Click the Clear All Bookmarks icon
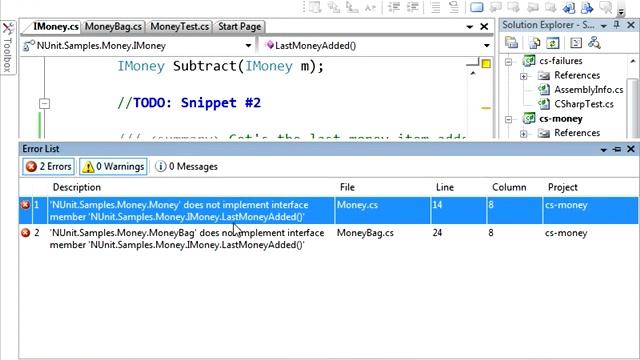 606,7
